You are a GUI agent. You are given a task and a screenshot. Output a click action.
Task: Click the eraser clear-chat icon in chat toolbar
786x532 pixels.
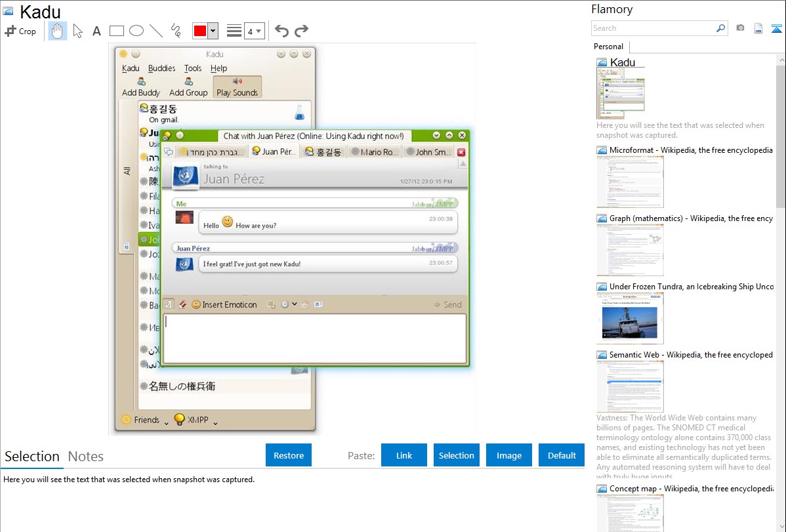182,304
